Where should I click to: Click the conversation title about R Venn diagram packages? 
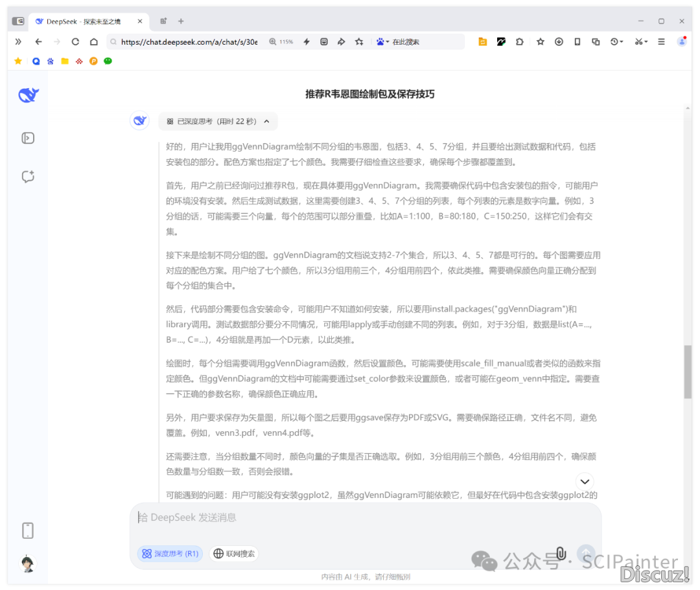coord(369,94)
